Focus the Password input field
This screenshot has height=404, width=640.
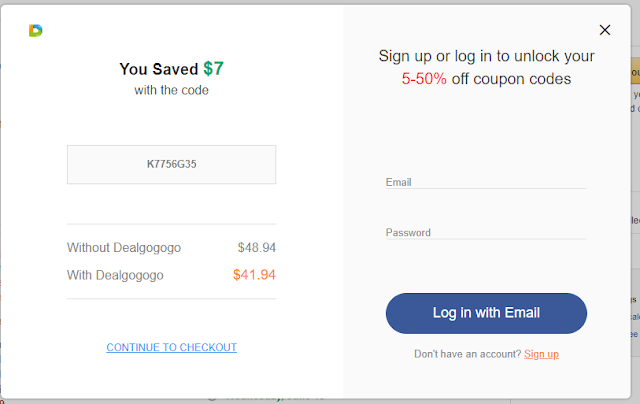(485, 231)
